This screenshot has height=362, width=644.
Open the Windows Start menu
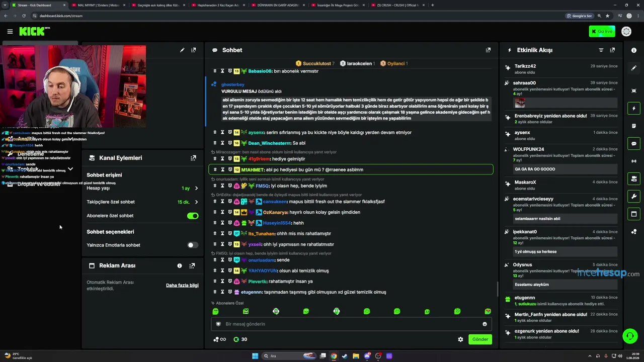pyautogui.click(x=255, y=356)
